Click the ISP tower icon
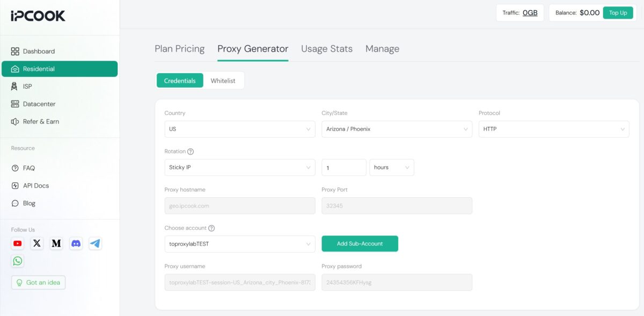 click(x=15, y=86)
